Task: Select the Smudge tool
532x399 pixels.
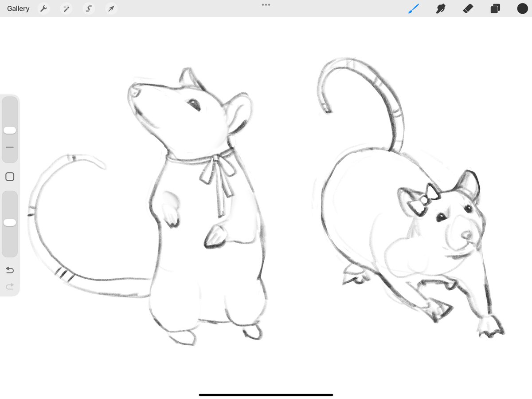Action: pos(440,8)
